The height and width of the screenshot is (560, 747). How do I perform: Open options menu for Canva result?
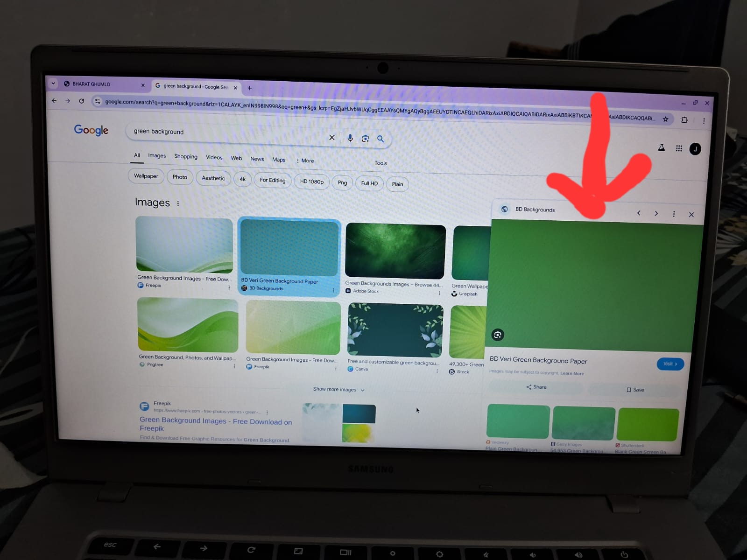pyautogui.click(x=437, y=371)
